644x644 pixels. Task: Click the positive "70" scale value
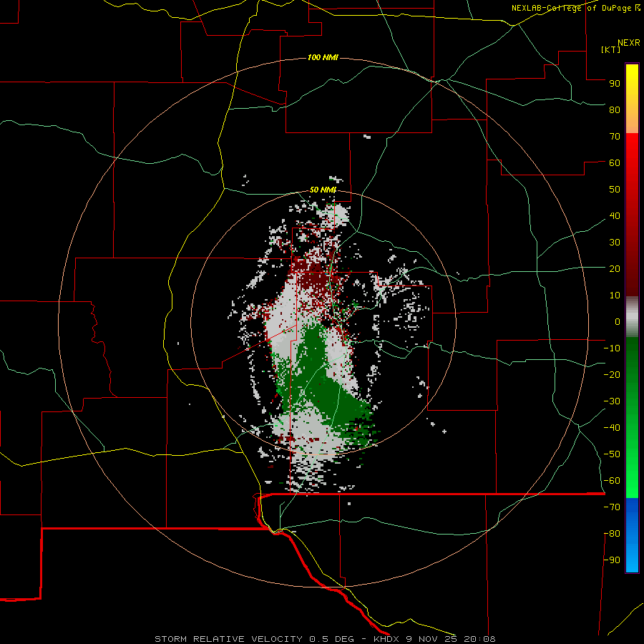(x=615, y=137)
